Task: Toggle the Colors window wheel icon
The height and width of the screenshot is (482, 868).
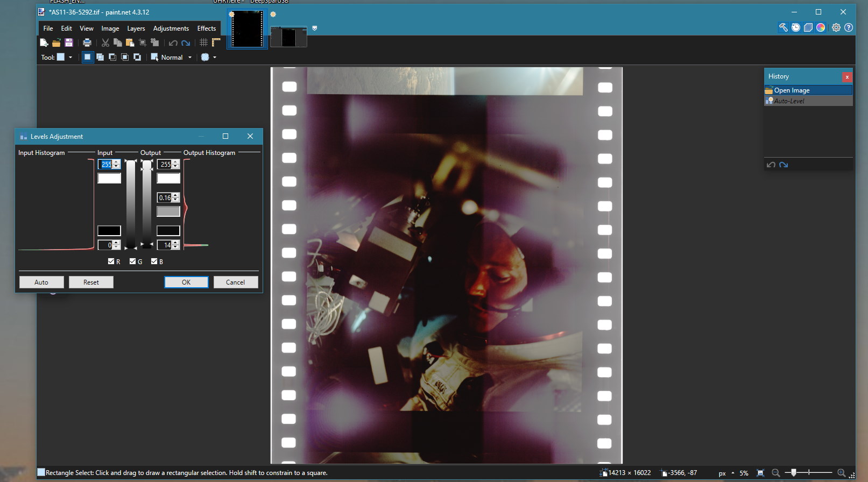Action: click(821, 27)
